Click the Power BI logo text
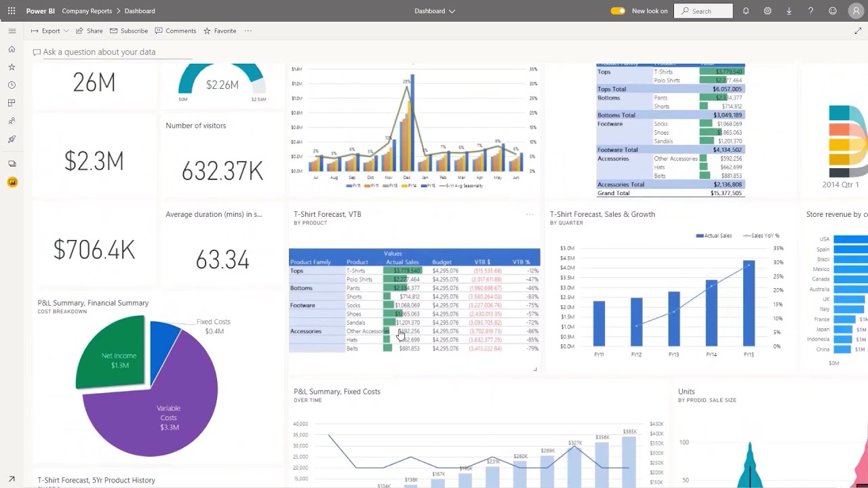 tap(40, 11)
